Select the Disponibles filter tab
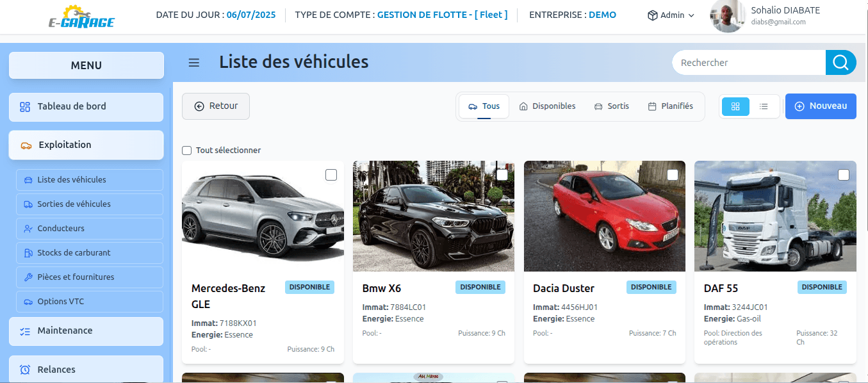The height and width of the screenshot is (383, 868). click(x=547, y=106)
